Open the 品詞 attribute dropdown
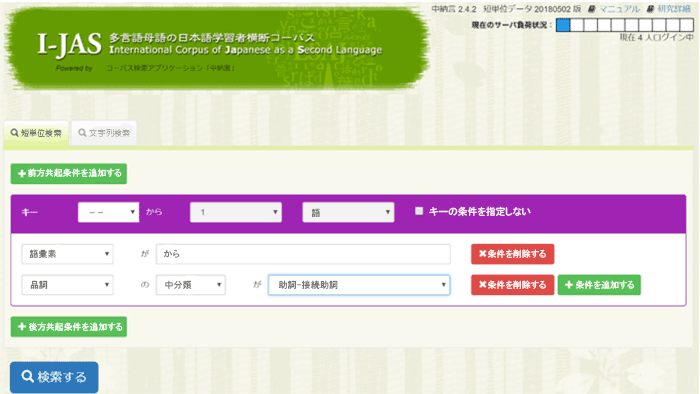Image resolution: width=700 pixels, height=394 pixels. click(67, 285)
